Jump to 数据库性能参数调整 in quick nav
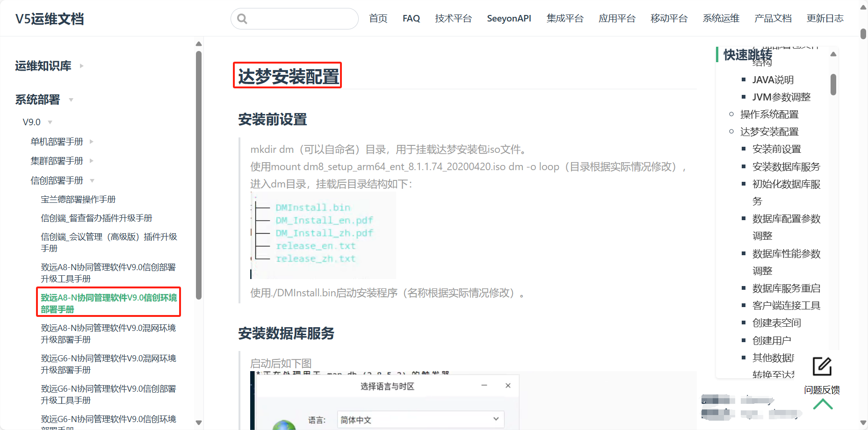 click(786, 262)
